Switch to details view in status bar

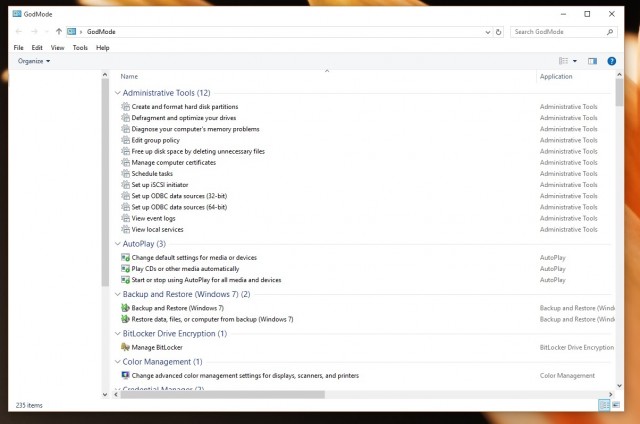(x=603, y=405)
